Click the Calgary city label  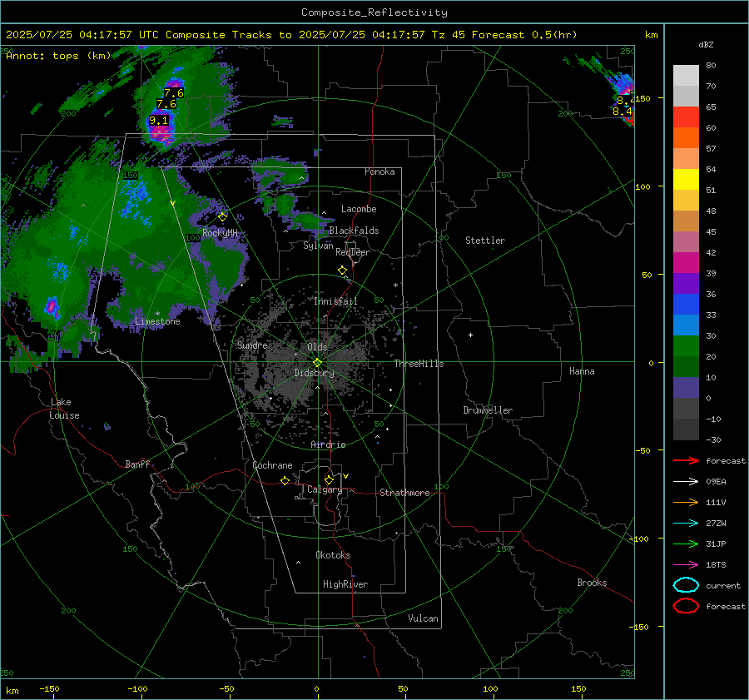tap(325, 489)
